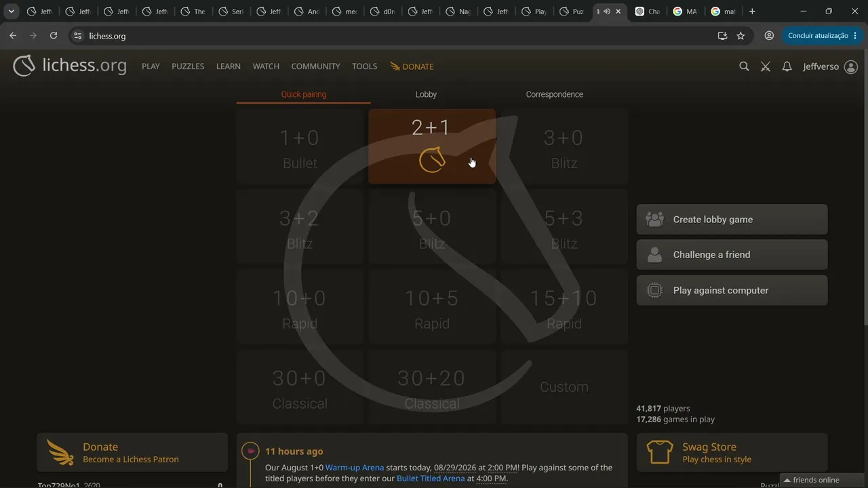Start a 5+3 Blitz game
This screenshot has width=868, height=488.
[x=564, y=227]
